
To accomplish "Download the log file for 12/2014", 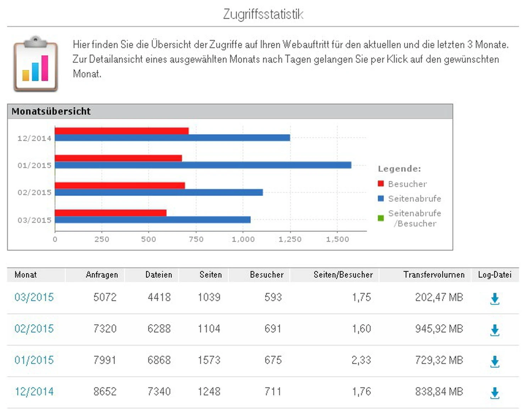I will (494, 392).
